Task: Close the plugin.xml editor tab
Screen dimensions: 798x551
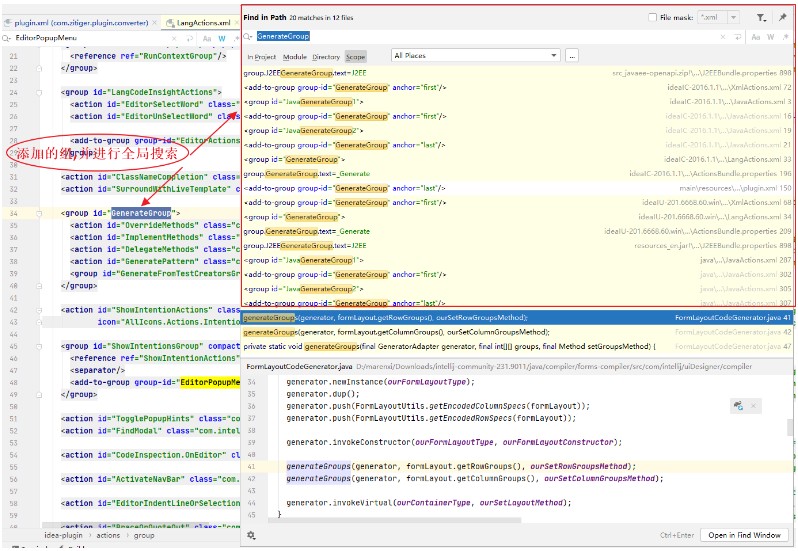Action: pyautogui.click(x=153, y=23)
